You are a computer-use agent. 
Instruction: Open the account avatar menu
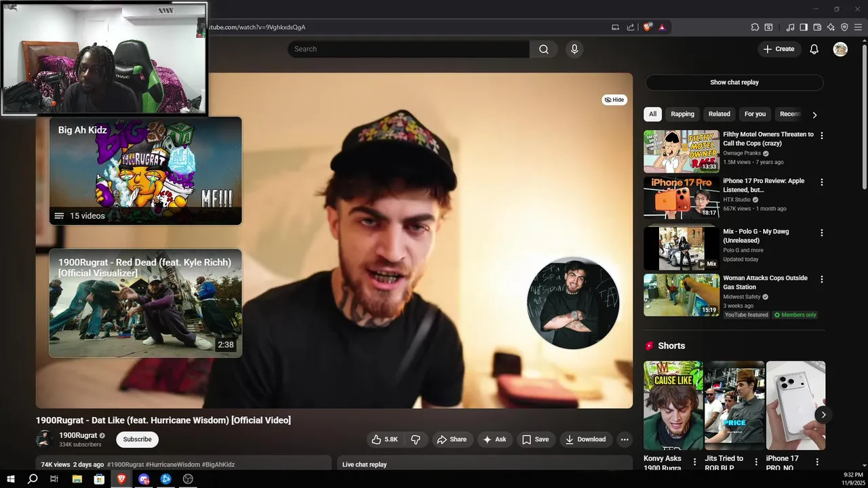coord(840,49)
